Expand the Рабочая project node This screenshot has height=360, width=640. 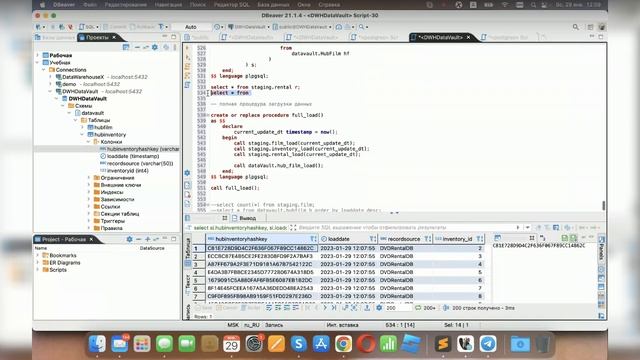[38, 55]
